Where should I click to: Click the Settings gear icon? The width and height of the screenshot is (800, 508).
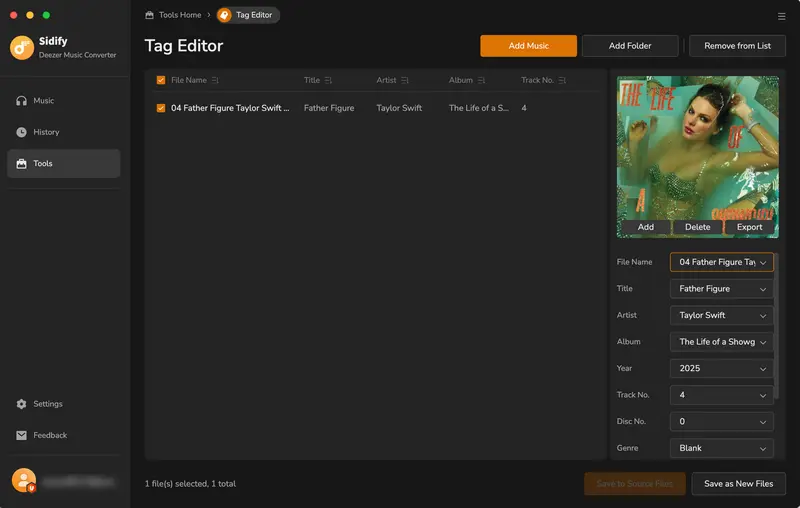click(x=21, y=404)
